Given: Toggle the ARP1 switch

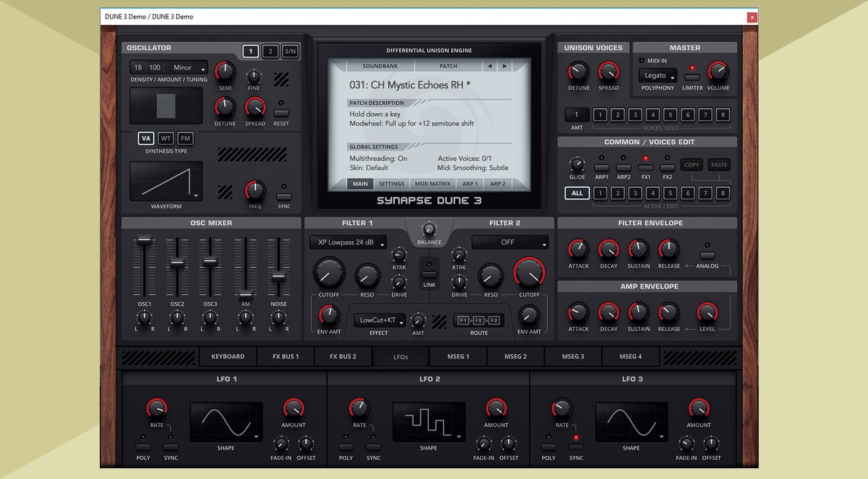Looking at the screenshot, I should [601, 167].
